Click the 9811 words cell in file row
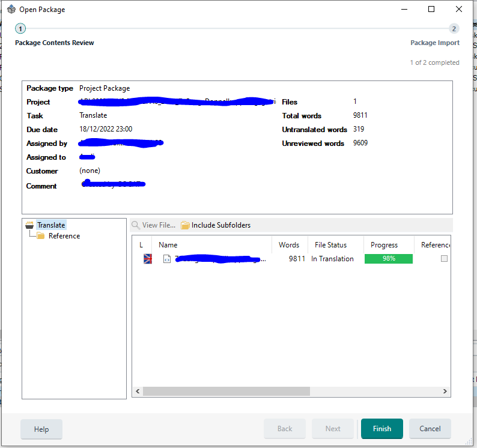Viewport: 477px width, 448px height. tap(297, 258)
